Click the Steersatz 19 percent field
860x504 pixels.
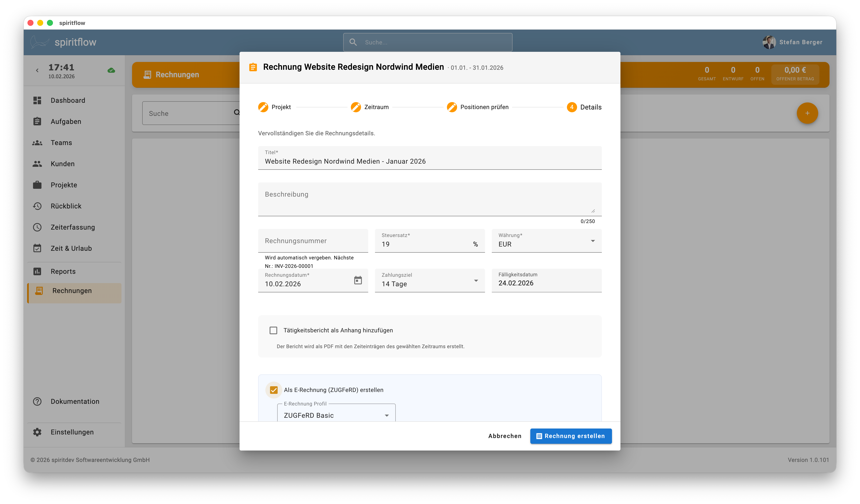(423, 244)
